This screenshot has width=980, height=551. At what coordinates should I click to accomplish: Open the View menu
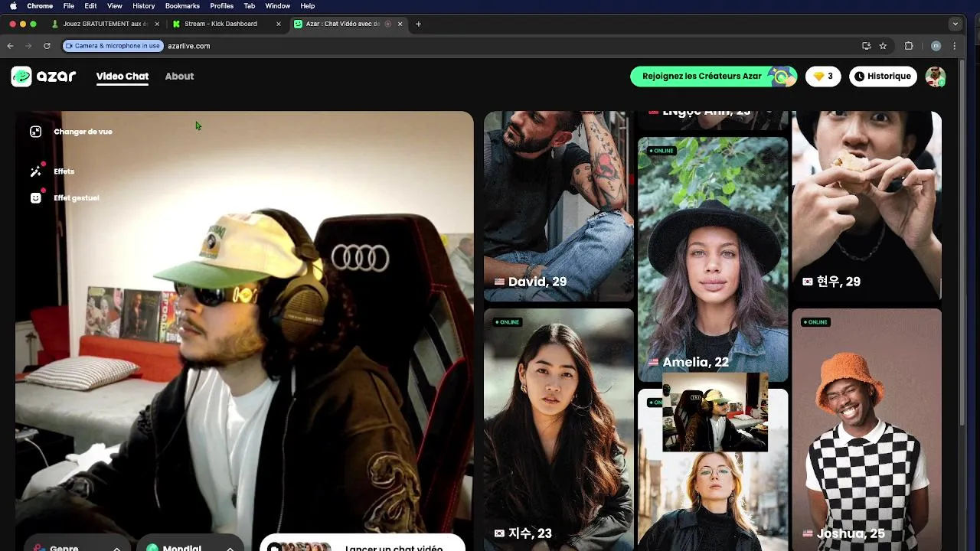point(114,5)
